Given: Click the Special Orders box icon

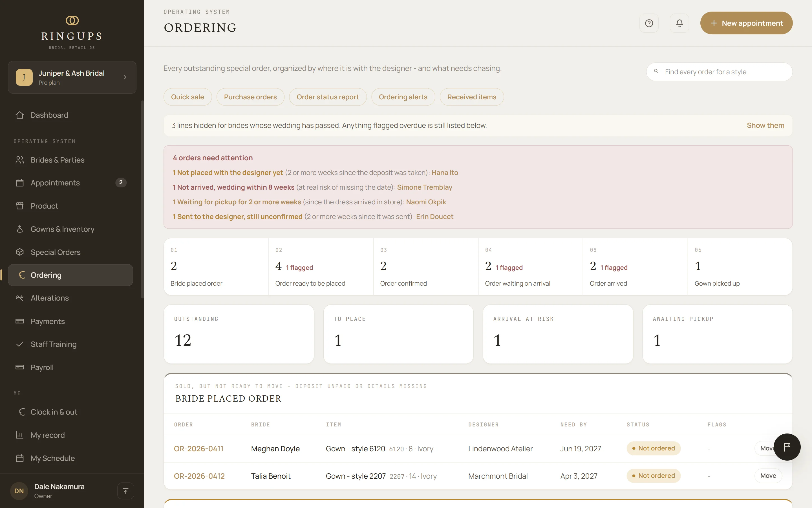Looking at the screenshot, I should [x=20, y=252].
